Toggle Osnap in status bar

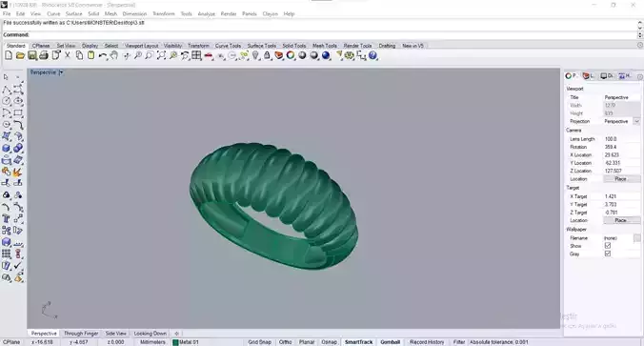(x=329, y=342)
